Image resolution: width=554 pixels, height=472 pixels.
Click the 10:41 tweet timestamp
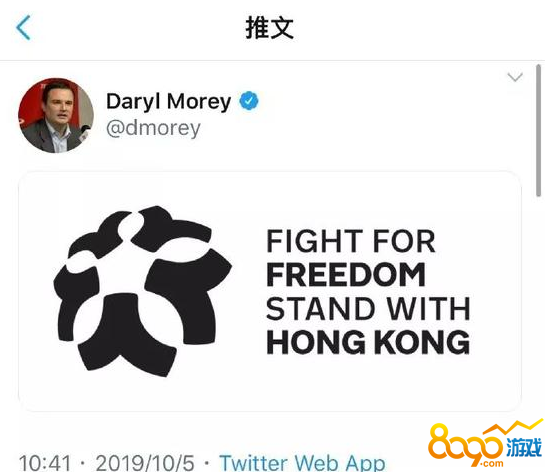tap(45, 463)
